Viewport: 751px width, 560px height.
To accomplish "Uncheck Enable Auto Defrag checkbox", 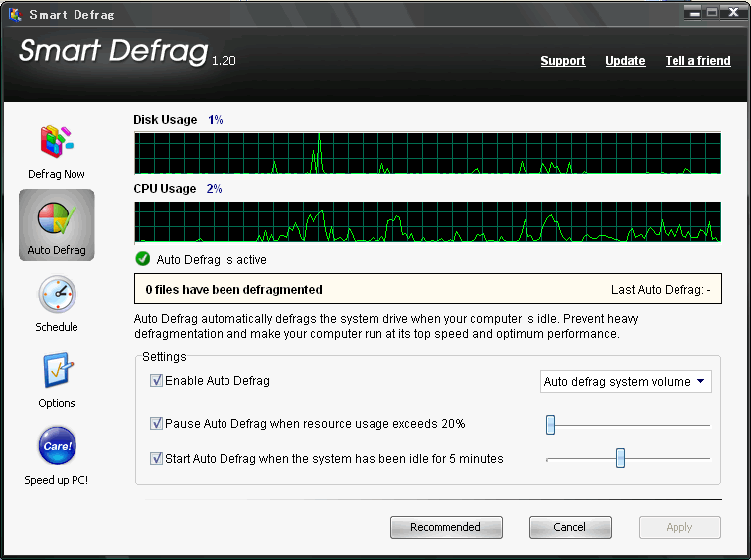I will point(156,380).
